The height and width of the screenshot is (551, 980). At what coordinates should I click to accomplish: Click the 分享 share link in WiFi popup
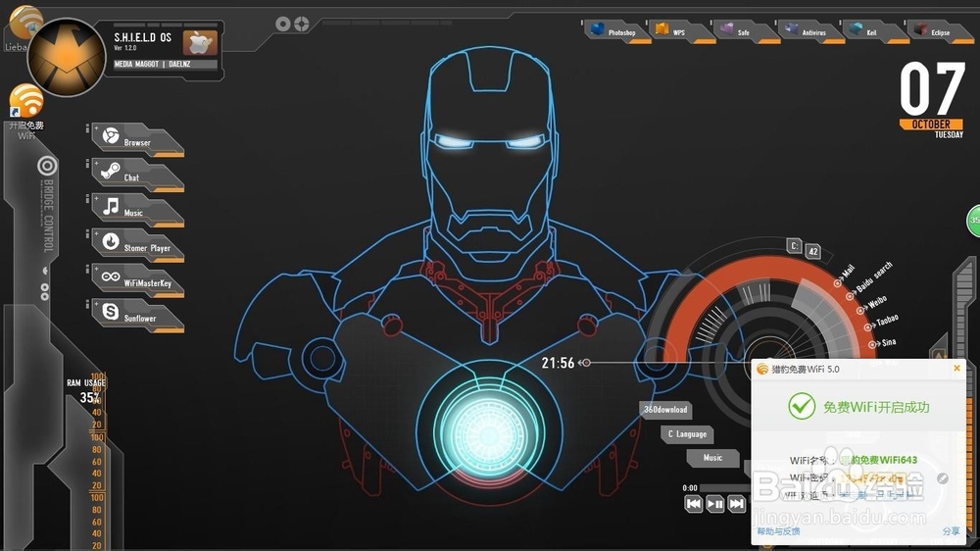coord(951,531)
